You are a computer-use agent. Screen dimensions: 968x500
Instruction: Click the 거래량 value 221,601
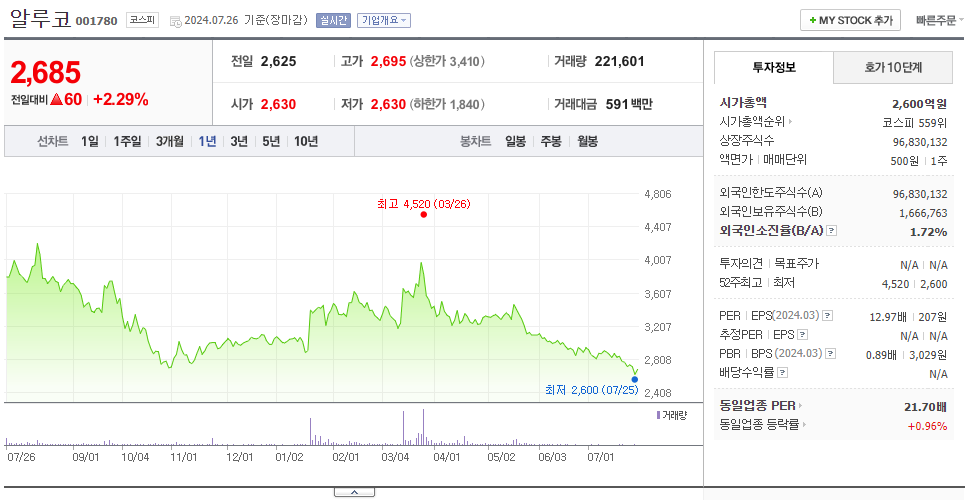619,61
